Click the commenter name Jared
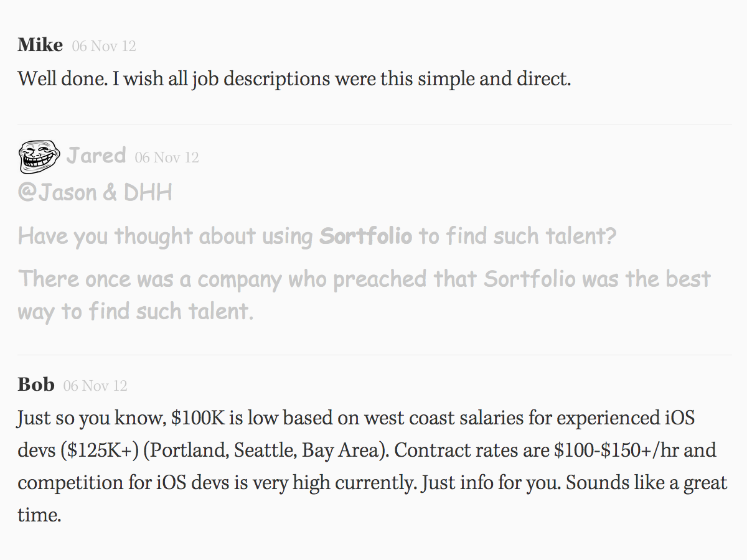The height and width of the screenshot is (560, 747). tap(96, 155)
